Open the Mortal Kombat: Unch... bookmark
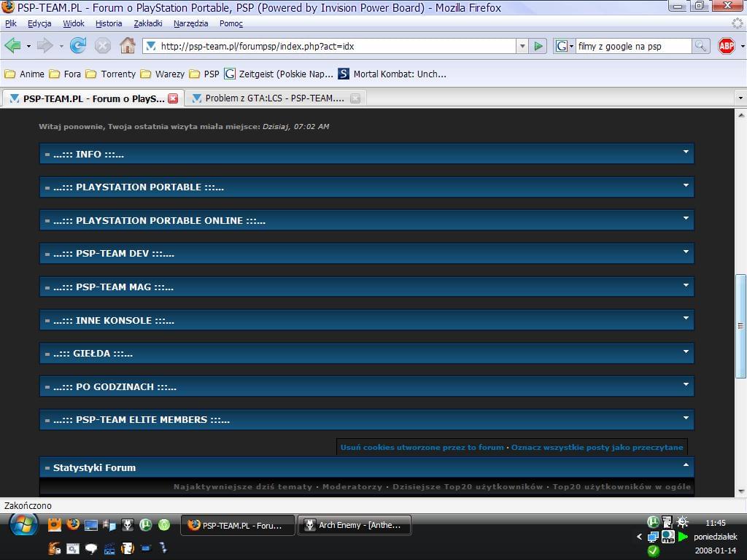Viewport: 747px width, 560px height. click(392, 74)
